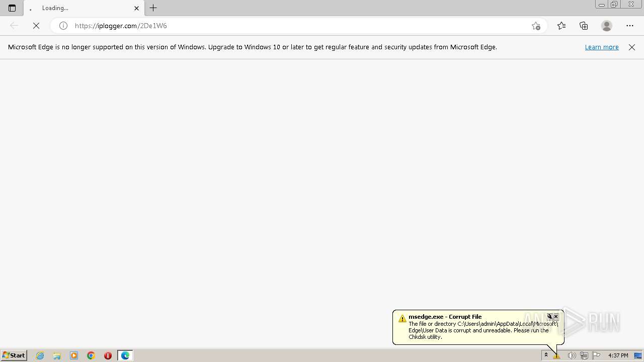Open Settings and more menu

click(x=630, y=26)
